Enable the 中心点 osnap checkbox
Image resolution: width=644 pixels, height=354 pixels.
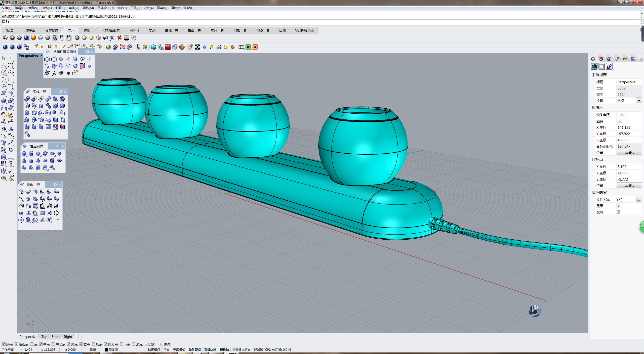pos(53,344)
